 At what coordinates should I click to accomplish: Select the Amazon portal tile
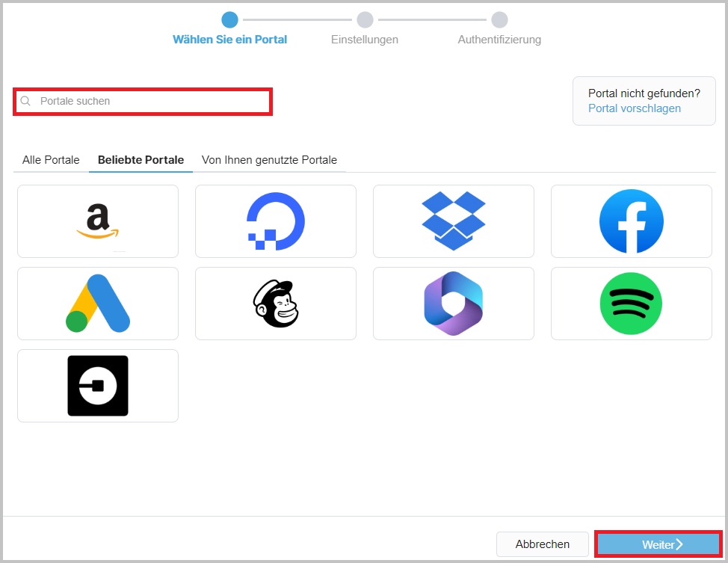click(97, 221)
